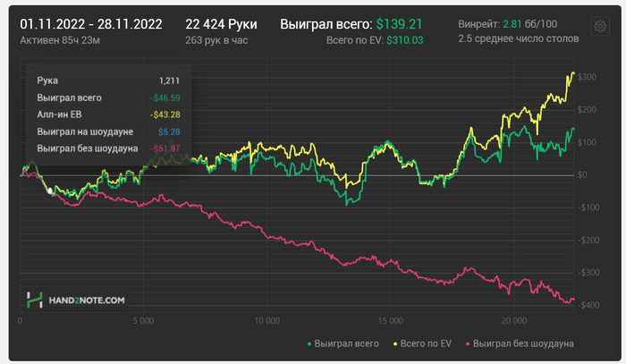
Task: Click the '15 000' x-axis label
Action: pyautogui.click(x=391, y=321)
